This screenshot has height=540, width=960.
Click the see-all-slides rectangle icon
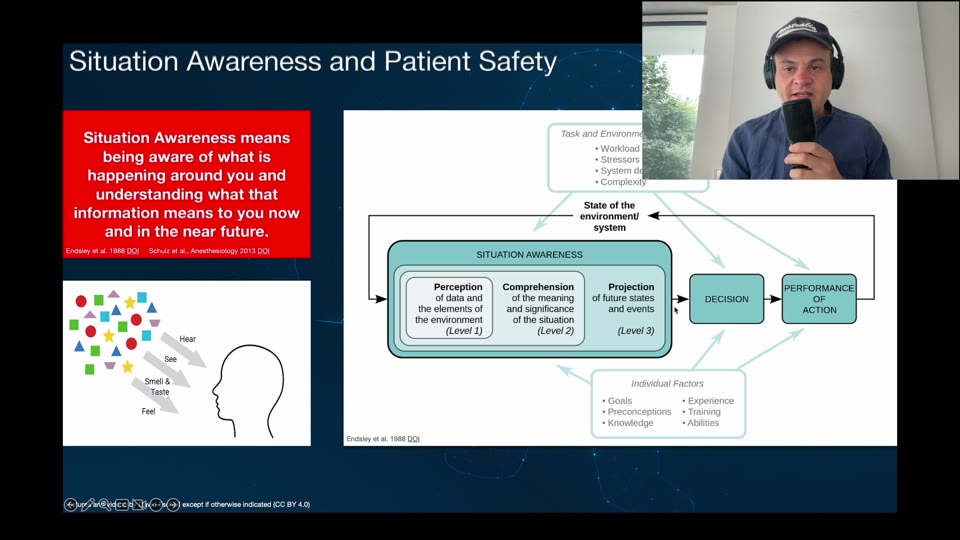point(138,504)
